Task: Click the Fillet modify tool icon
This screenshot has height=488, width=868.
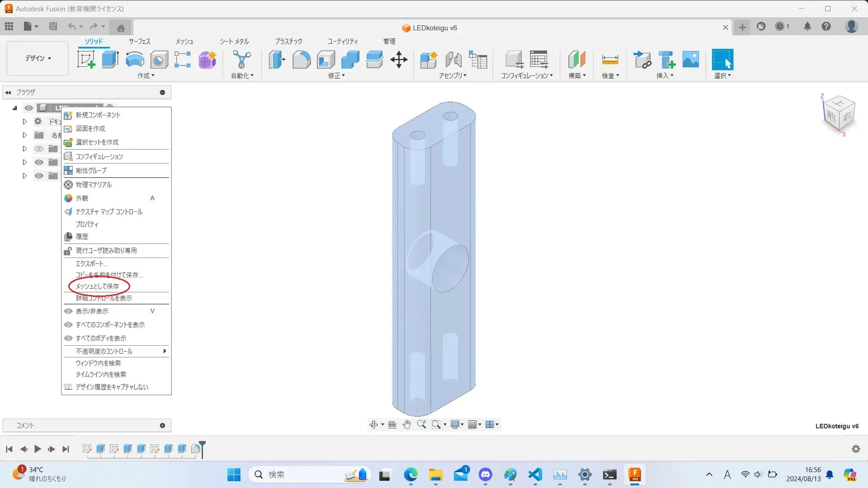Action: point(301,60)
